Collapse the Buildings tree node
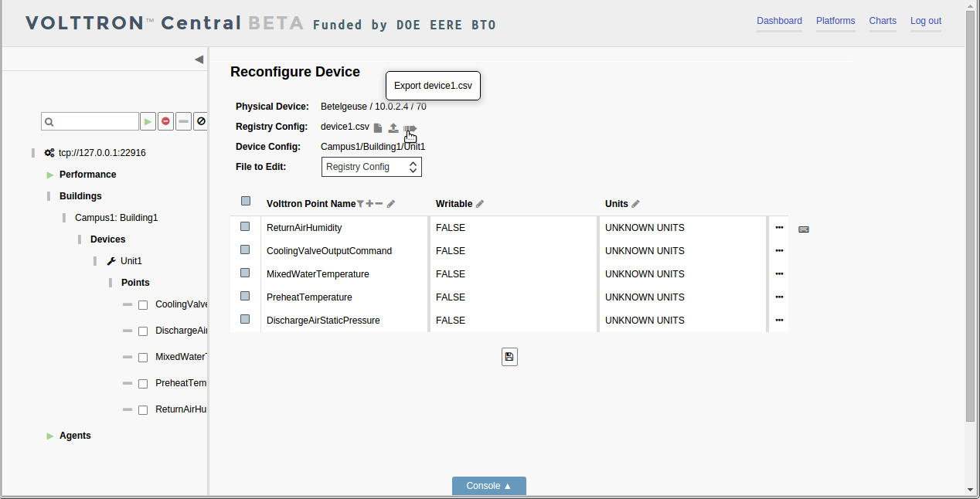 pyautogui.click(x=49, y=196)
